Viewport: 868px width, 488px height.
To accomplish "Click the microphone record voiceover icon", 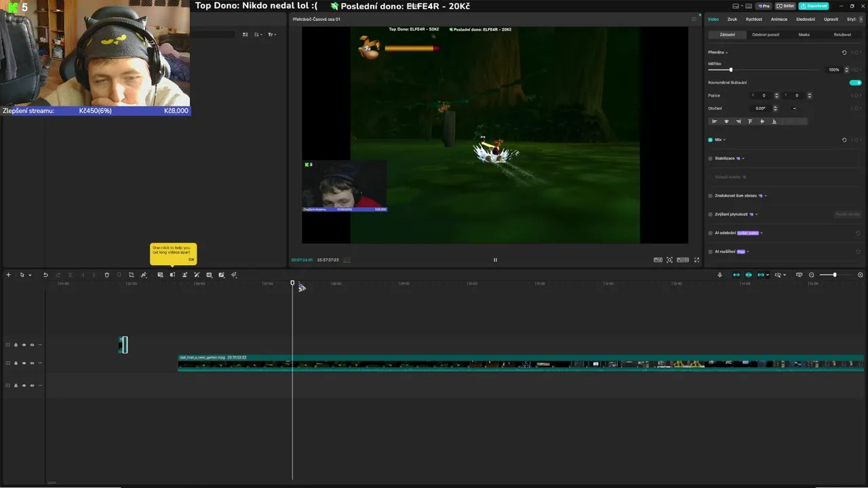I will click(719, 275).
